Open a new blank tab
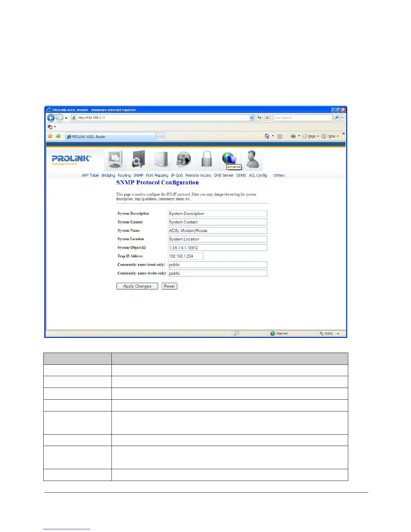The width and height of the screenshot is (411, 532). [161, 137]
